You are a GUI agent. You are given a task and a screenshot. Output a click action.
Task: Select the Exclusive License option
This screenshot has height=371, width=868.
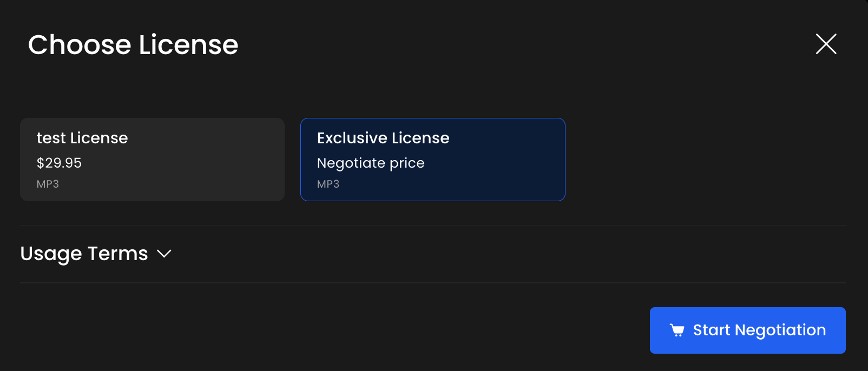pos(432,160)
